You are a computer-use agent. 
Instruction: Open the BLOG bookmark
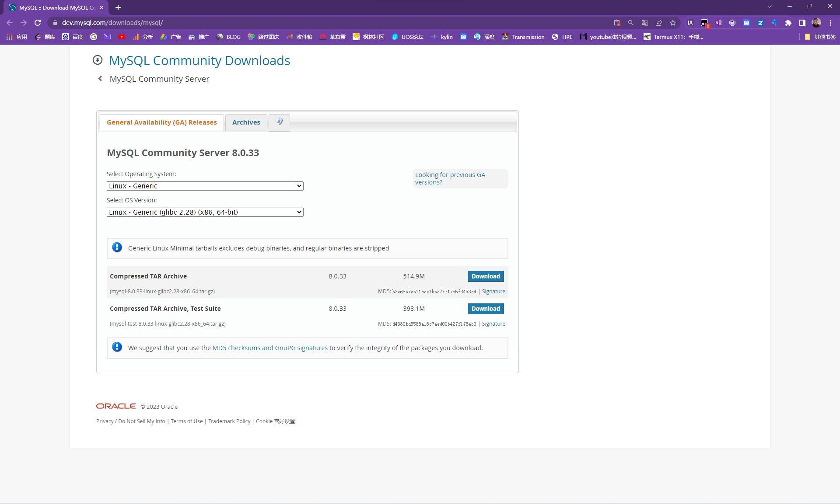[x=229, y=37]
